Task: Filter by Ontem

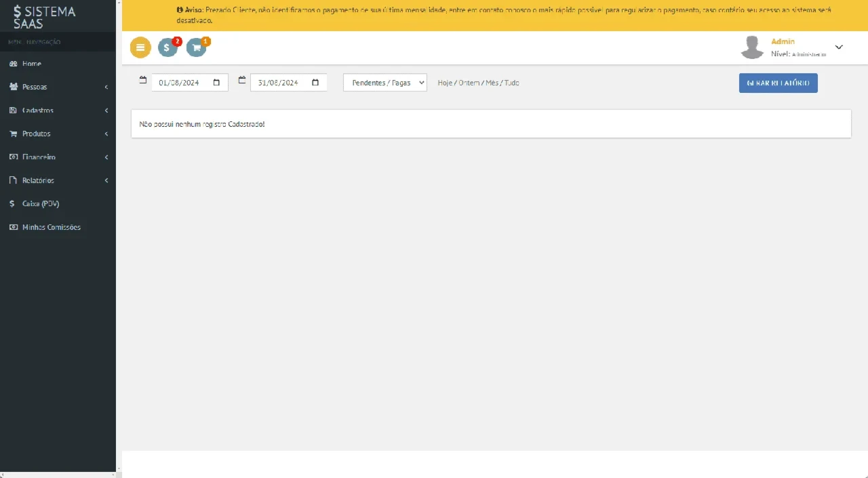Action: (x=469, y=83)
